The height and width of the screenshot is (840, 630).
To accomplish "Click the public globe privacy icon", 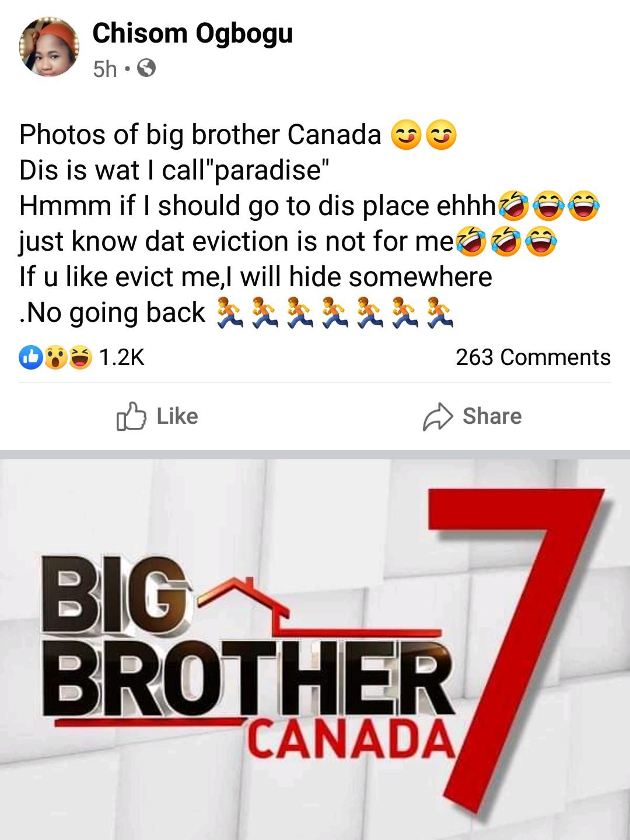I will pyautogui.click(x=146, y=69).
